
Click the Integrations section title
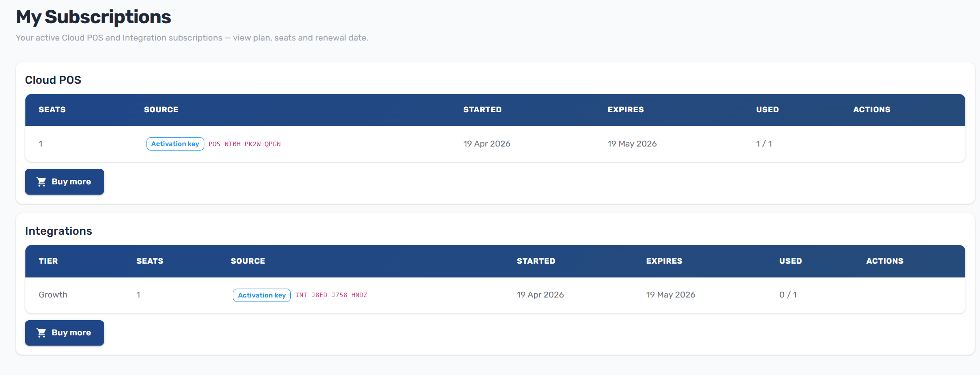(58, 231)
